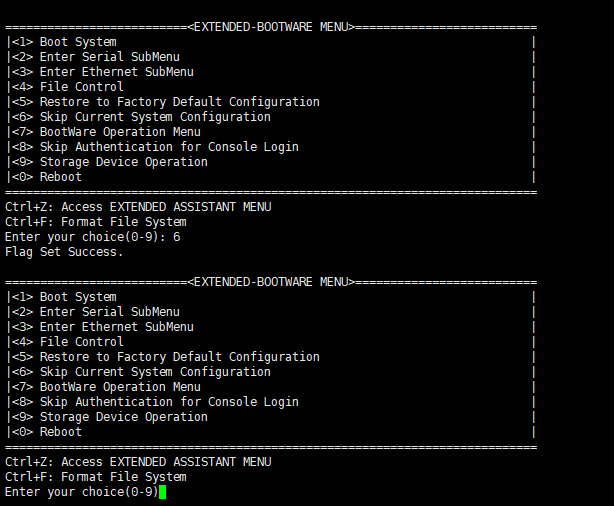Click "Storage Device Operation" in the first menu
The width and height of the screenshot is (614, 506).
(x=123, y=162)
